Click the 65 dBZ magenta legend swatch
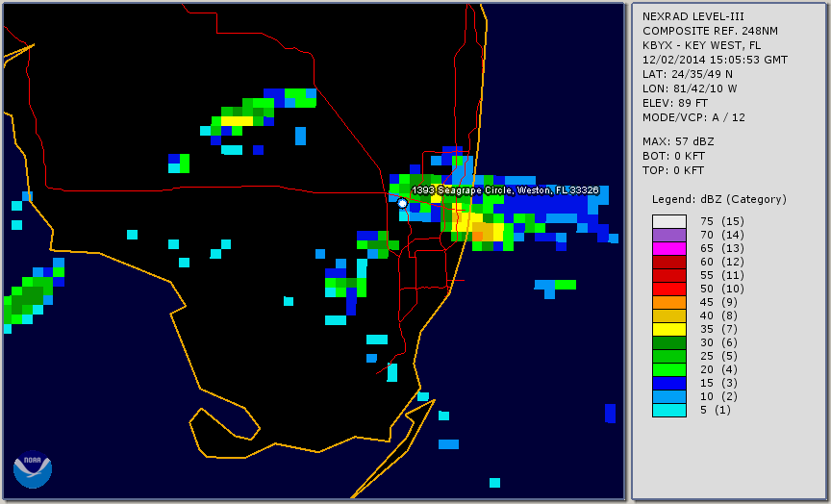 (668, 248)
